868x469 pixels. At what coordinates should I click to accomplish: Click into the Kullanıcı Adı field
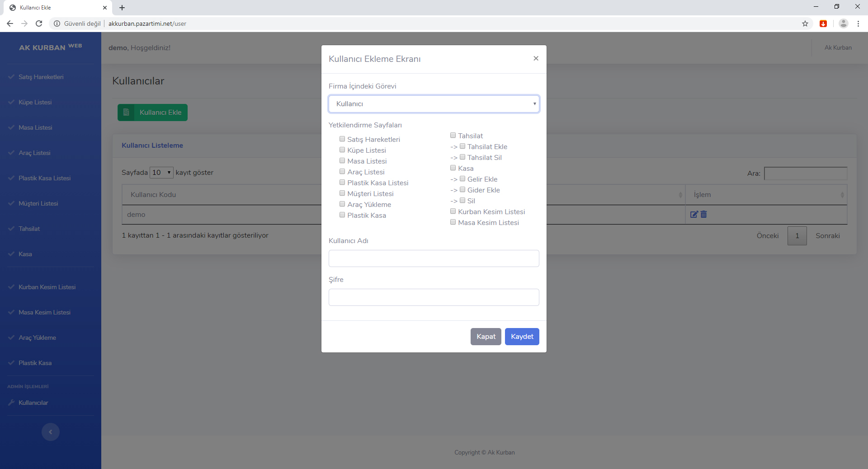coord(434,258)
